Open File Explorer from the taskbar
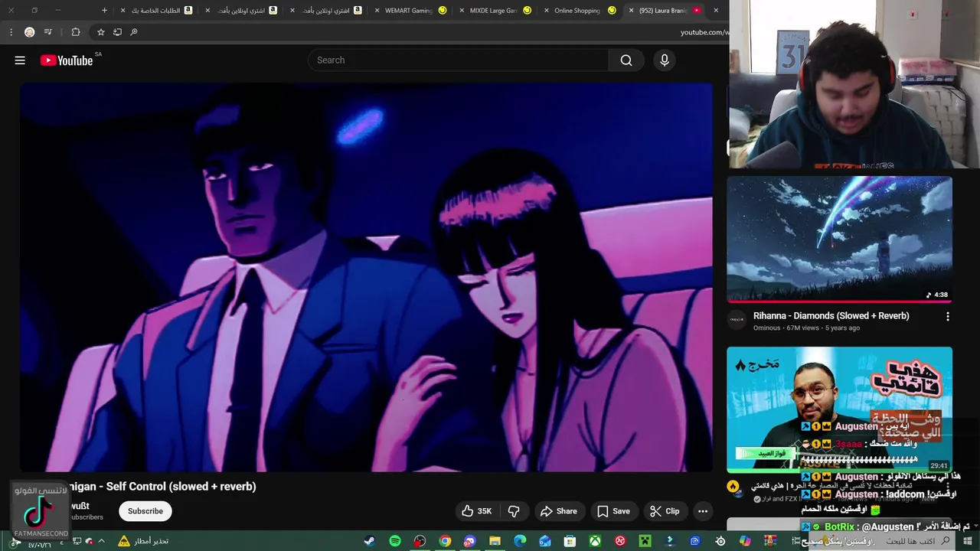 pos(495,541)
